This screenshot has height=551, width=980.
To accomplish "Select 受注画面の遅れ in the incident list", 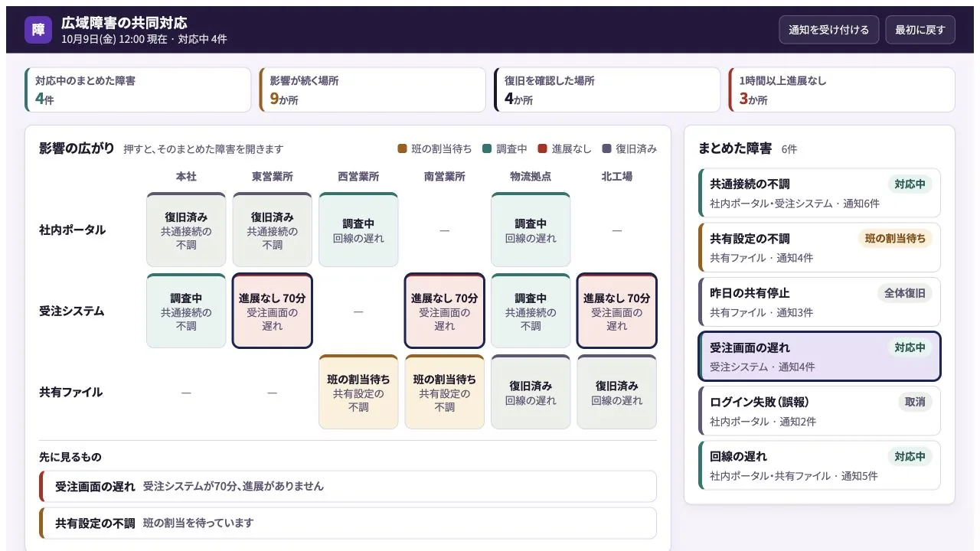I will click(819, 356).
